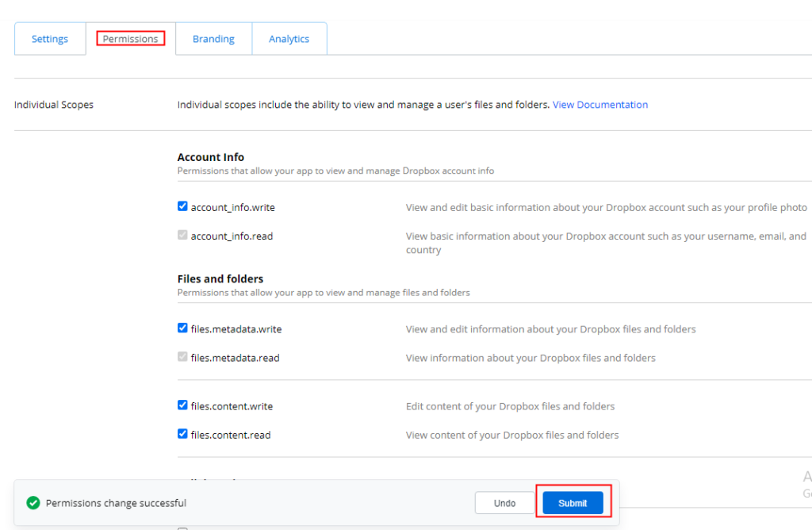This screenshot has width=812, height=530.
Task: Click the 'View information about your Dropbox files' description
Action: point(530,358)
